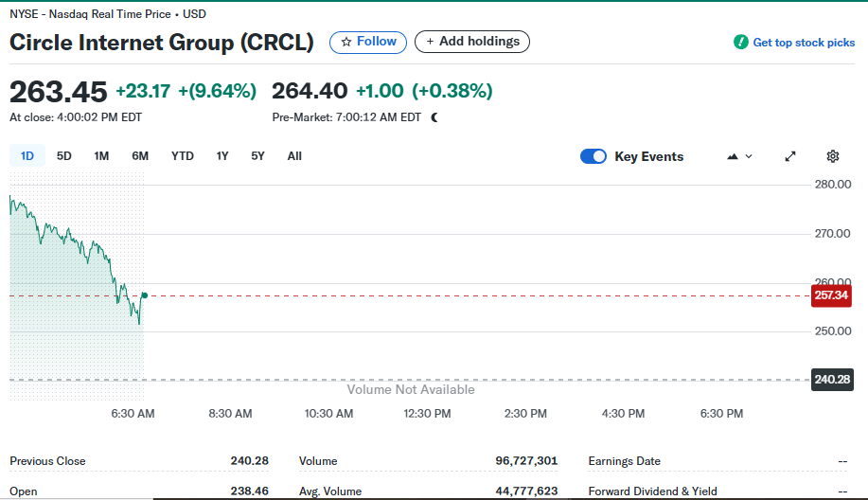
Task: Show the 1Y chart range
Action: 222,156
